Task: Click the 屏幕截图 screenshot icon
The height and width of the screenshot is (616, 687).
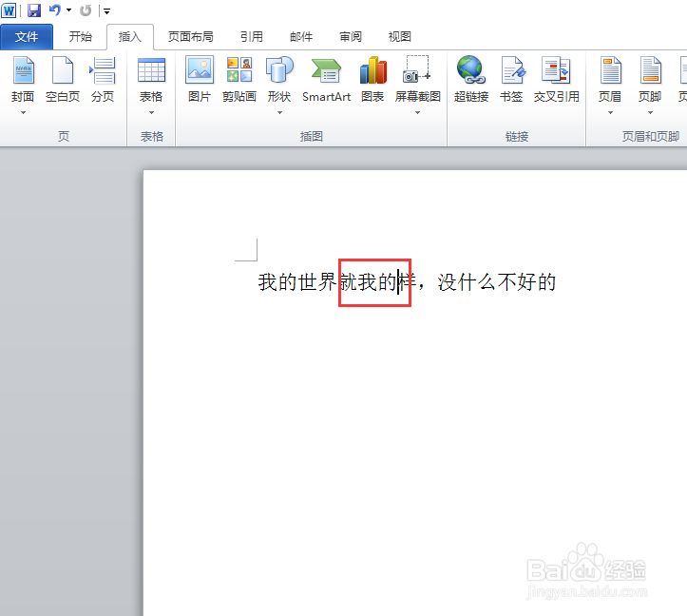Action: (x=417, y=69)
